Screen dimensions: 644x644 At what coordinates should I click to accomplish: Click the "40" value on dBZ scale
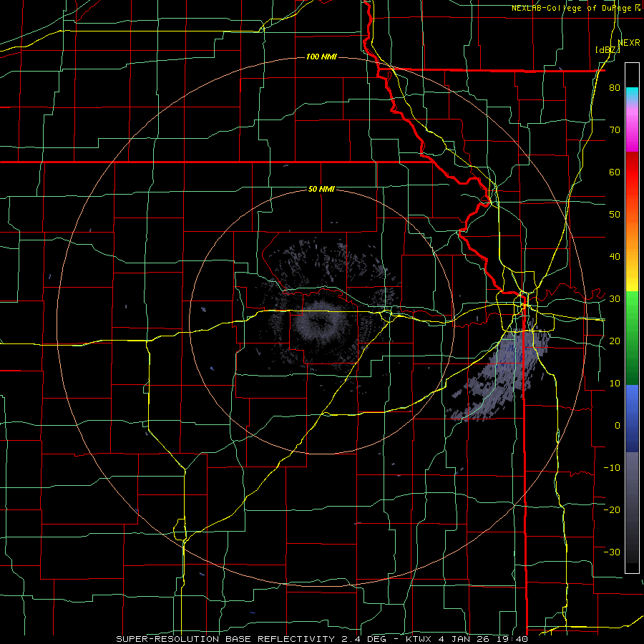(615, 257)
